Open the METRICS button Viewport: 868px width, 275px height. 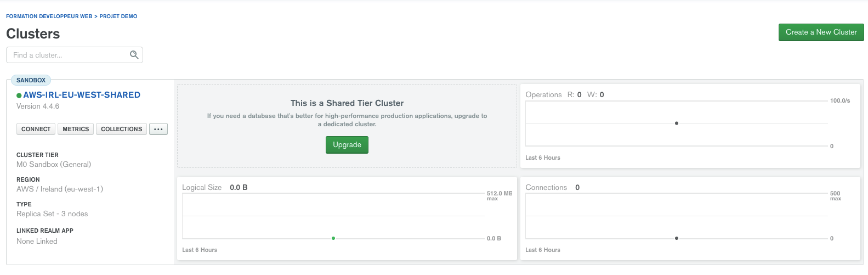[76, 129]
